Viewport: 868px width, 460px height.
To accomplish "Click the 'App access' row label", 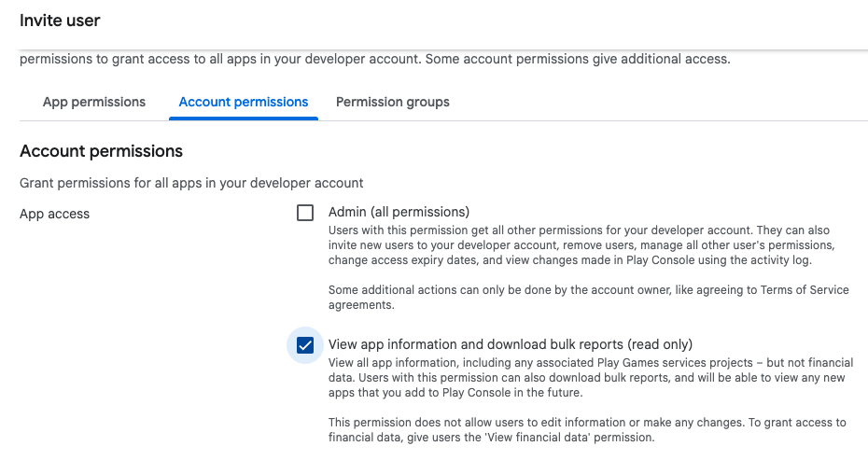I will pyautogui.click(x=55, y=214).
